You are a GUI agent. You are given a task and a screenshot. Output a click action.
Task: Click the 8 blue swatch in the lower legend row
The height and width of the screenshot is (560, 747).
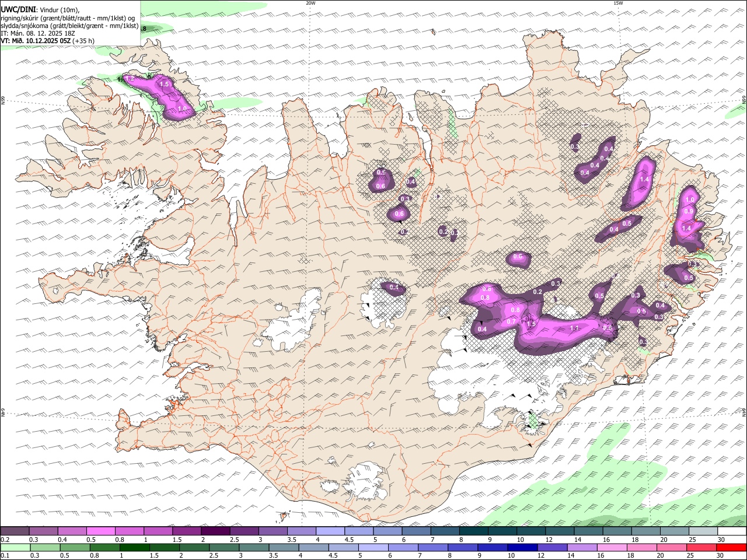(463, 547)
